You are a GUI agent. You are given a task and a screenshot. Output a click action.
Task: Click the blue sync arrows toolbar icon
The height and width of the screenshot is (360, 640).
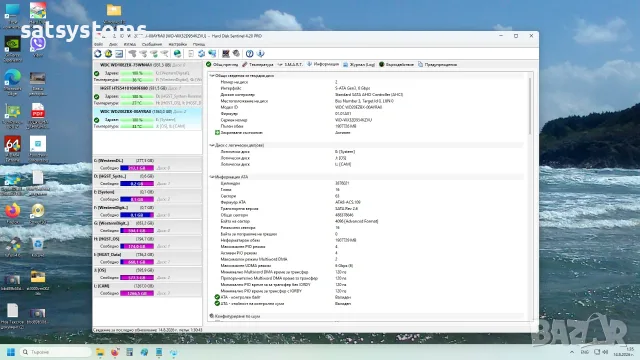(x=201, y=53)
